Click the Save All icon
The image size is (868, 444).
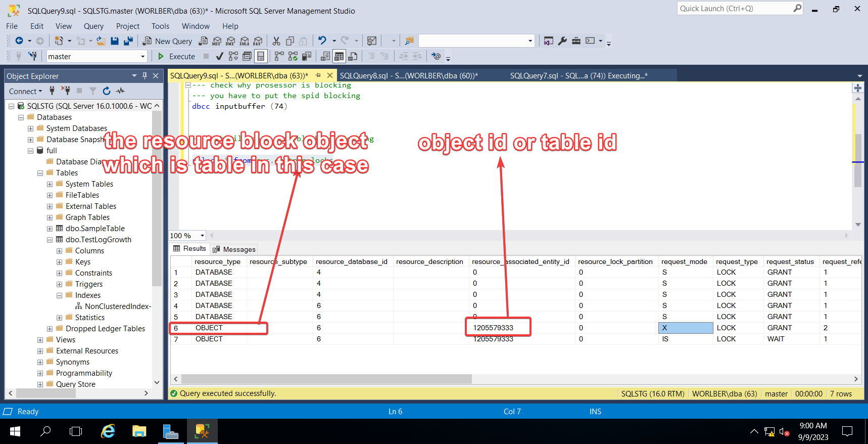click(x=128, y=41)
